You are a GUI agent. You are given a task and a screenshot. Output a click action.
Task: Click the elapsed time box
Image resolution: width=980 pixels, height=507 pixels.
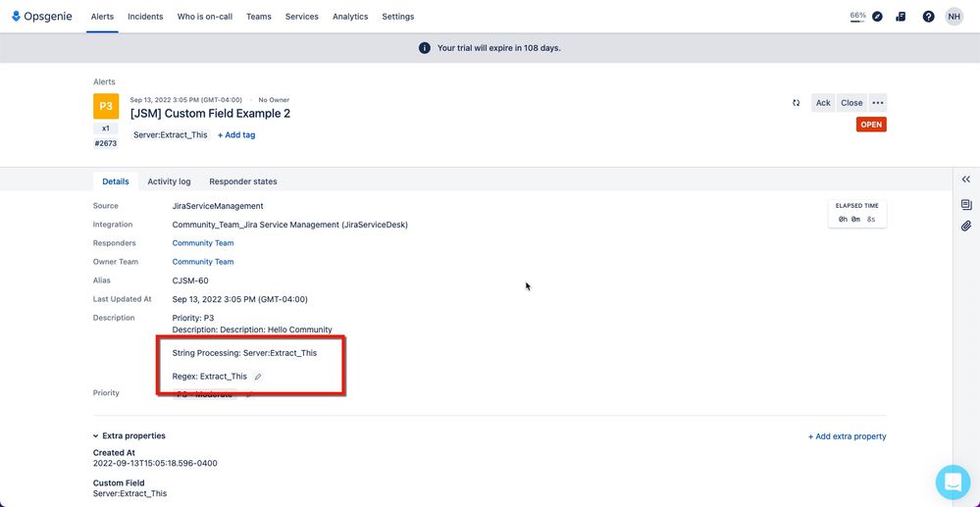856,213
